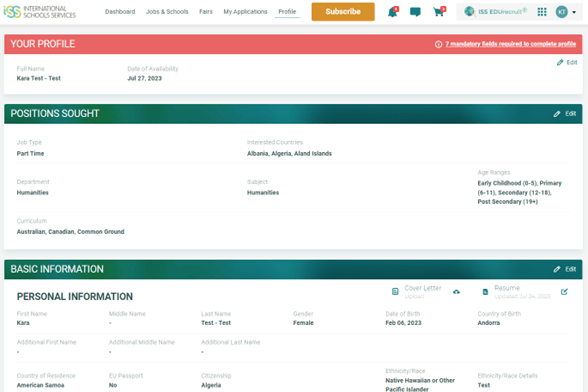Click the residence value 'American Samoa'

click(40, 385)
